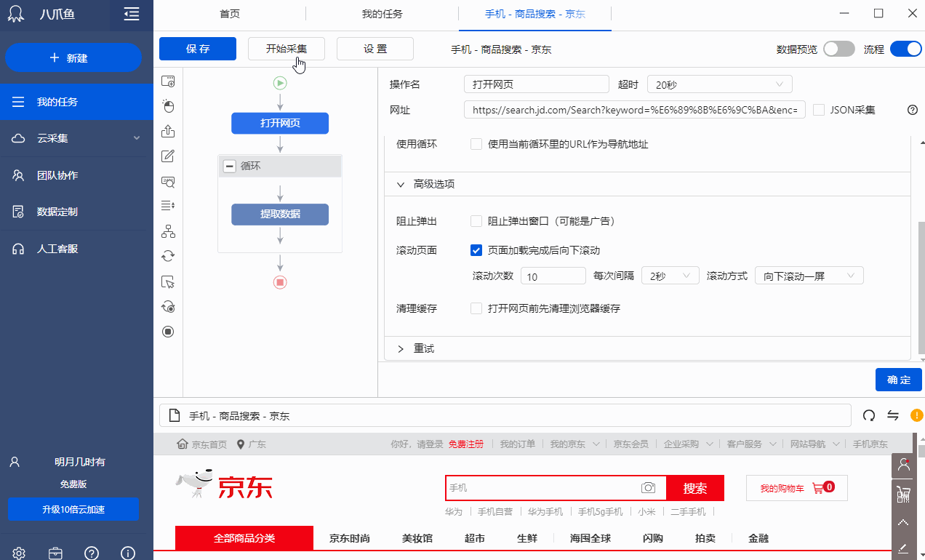The width and height of the screenshot is (925, 560).
Task: Check 打开网页前先清理浏览器缓存
Action: 476,308
